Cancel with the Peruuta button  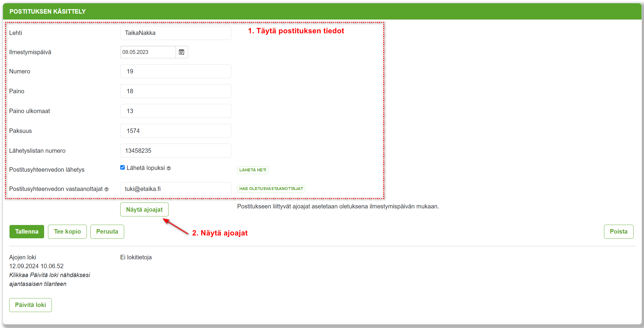tap(107, 231)
